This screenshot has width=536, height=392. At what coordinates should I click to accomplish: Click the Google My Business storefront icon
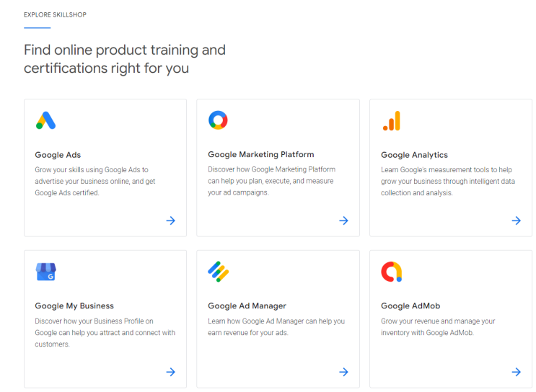45,272
